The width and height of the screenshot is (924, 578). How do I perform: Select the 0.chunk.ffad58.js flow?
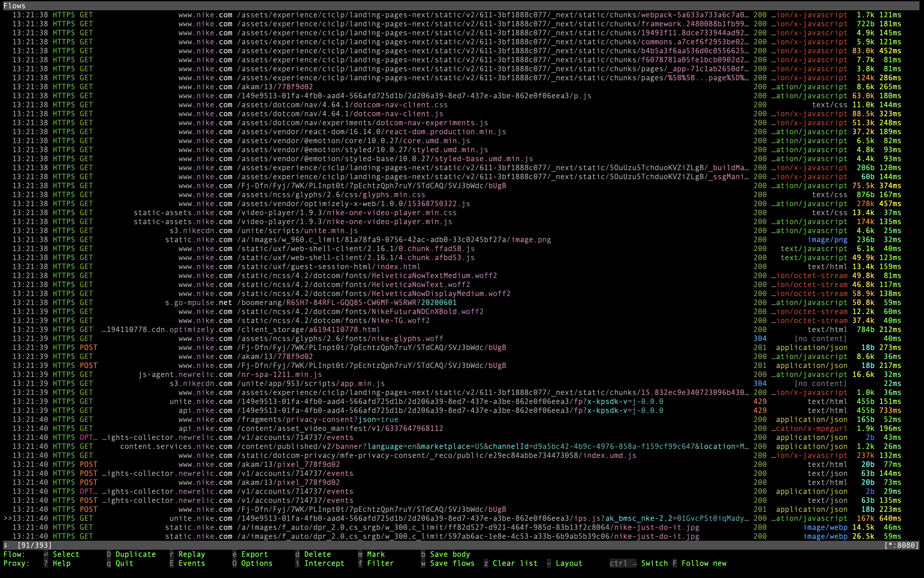(x=462, y=249)
